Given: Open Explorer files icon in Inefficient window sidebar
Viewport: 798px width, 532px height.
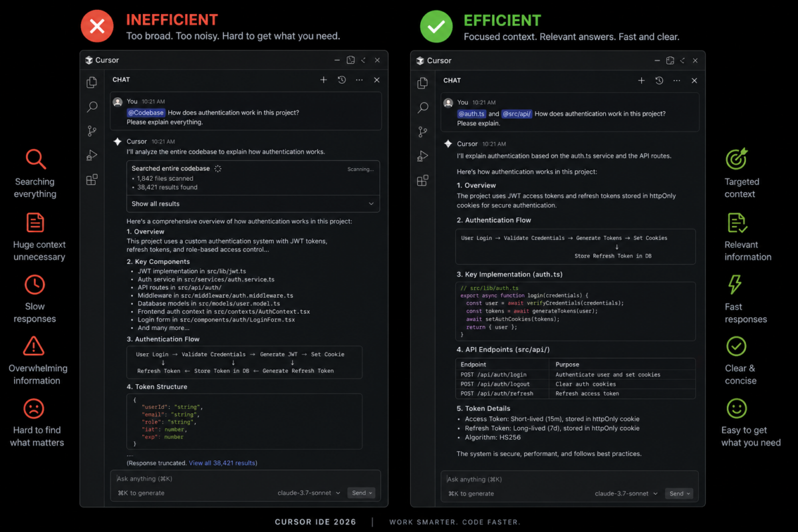Looking at the screenshot, I should coord(92,82).
